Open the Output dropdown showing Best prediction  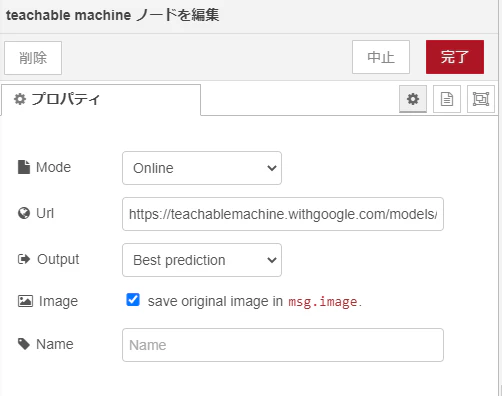point(202,260)
